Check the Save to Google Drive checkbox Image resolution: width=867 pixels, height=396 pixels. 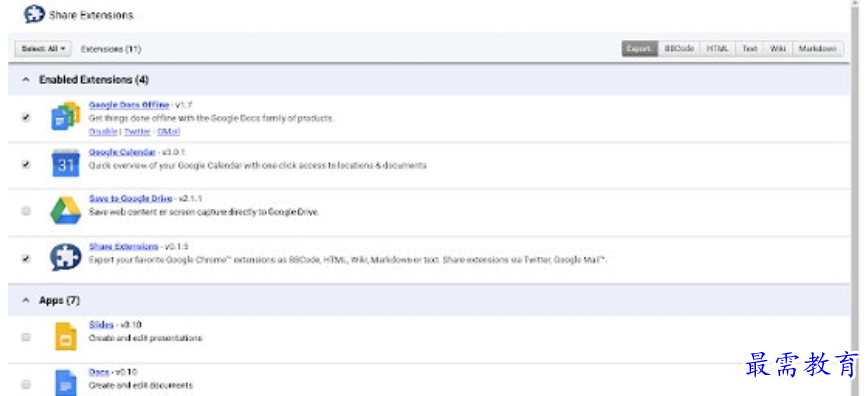26,211
